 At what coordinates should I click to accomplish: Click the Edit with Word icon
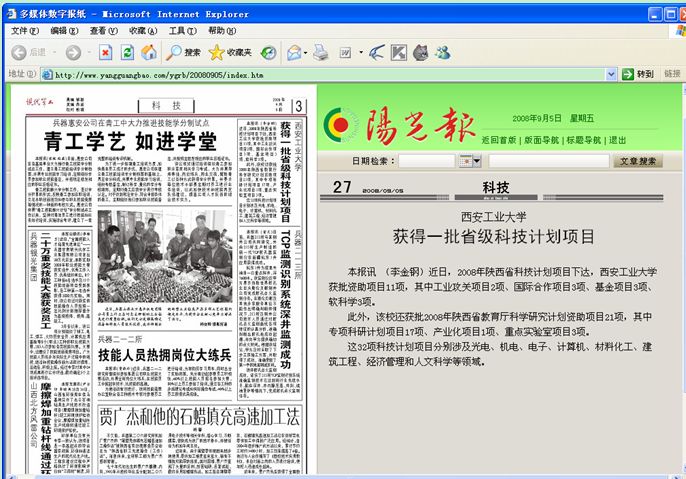345,53
